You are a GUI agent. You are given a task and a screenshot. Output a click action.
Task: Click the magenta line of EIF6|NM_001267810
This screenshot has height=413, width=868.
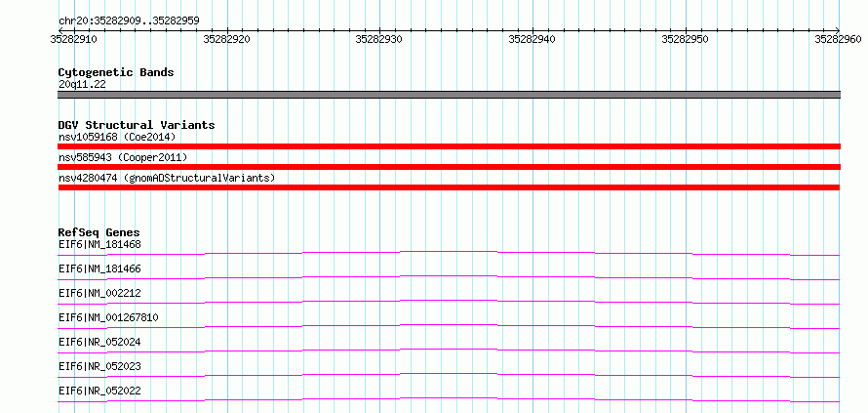[x=449, y=326]
